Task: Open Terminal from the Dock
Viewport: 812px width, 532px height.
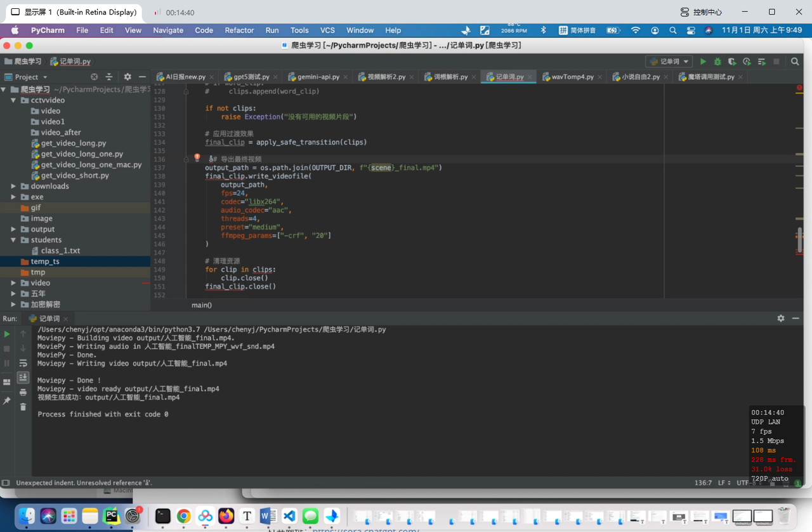Action: (162, 515)
